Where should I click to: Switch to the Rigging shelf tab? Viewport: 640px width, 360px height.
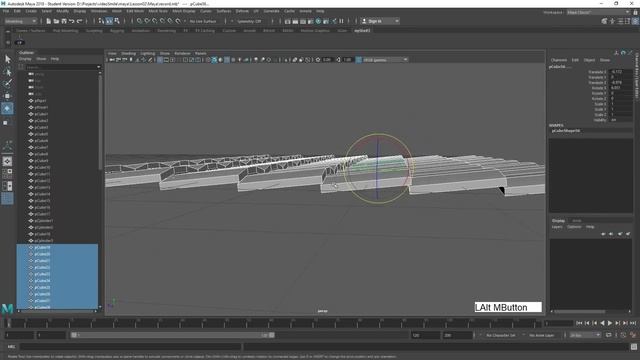pos(117,31)
